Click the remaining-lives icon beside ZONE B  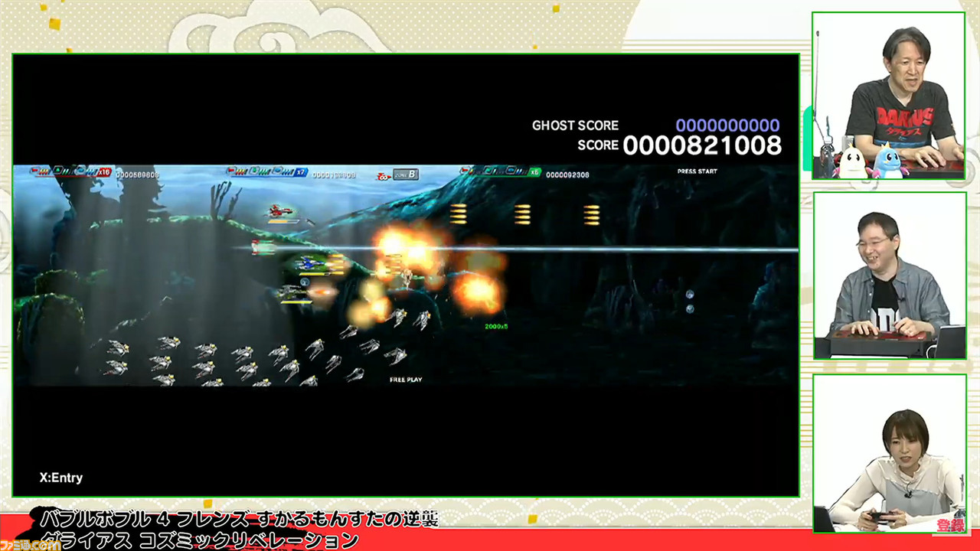(384, 176)
